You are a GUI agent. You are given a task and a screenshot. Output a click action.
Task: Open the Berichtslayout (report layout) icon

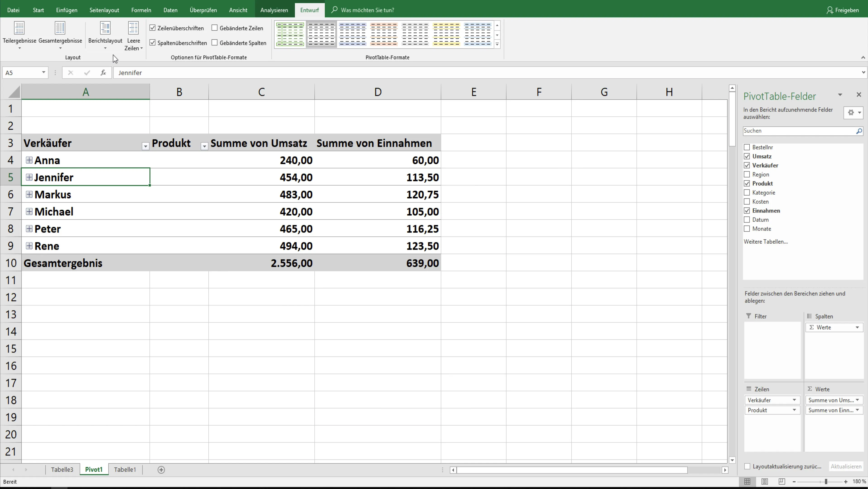tap(105, 28)
